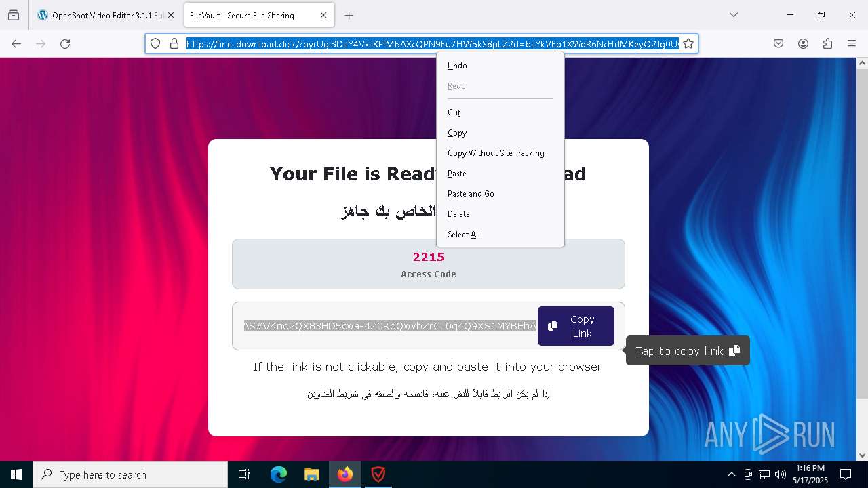868x488 pixels.
Task: Click the access code 2215
Action: pos(429,257)
